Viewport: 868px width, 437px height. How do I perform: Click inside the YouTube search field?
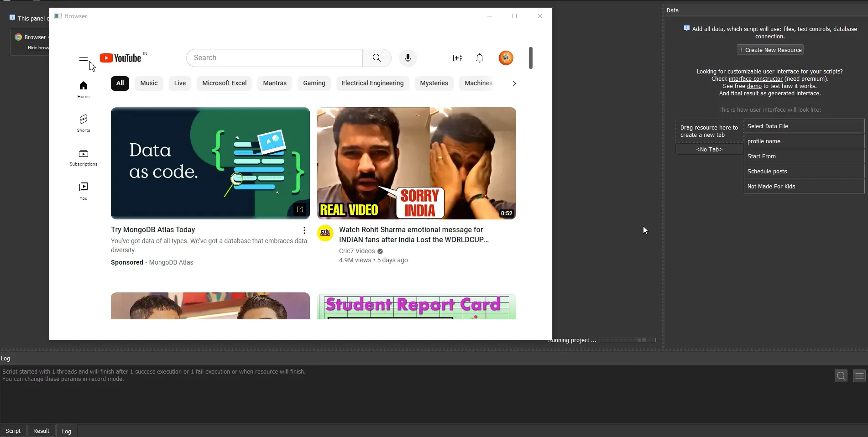pos(274,58)
